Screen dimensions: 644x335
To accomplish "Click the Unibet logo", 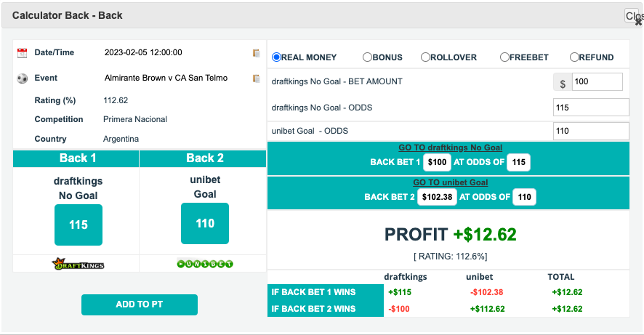I will (205, 264).
